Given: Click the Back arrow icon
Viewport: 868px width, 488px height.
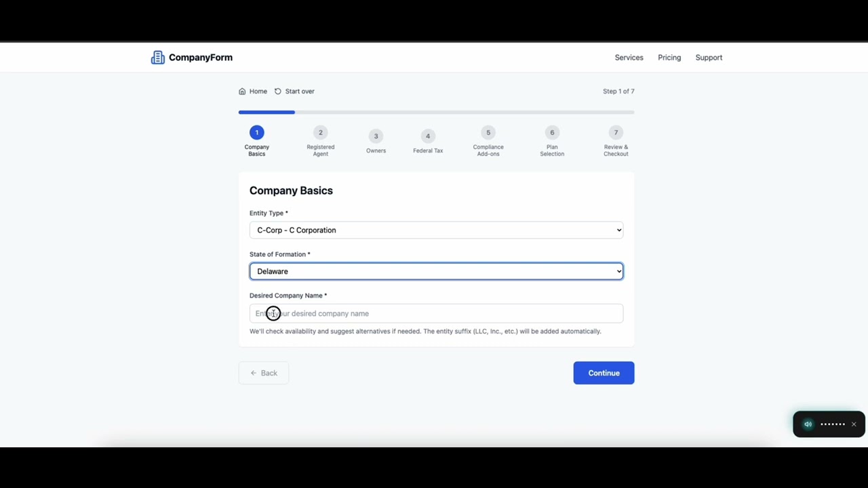Looking at the screenshot, I should (254, 373).
